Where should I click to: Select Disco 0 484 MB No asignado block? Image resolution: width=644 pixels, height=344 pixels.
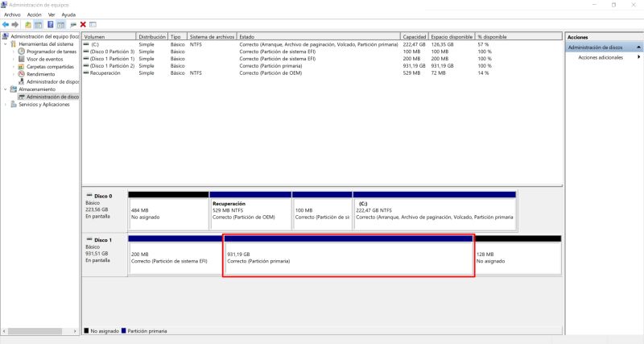point(168,210)
